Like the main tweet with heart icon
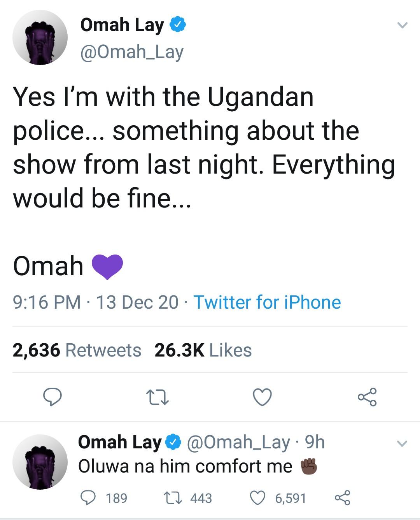The height and width of the screenshot is (520, 420). 262,397
